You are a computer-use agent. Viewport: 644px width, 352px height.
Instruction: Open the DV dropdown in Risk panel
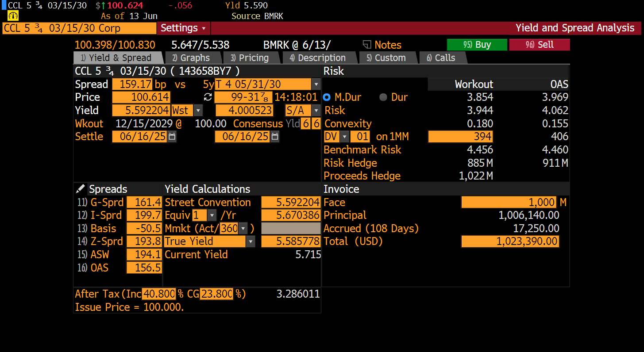(344, 137)
